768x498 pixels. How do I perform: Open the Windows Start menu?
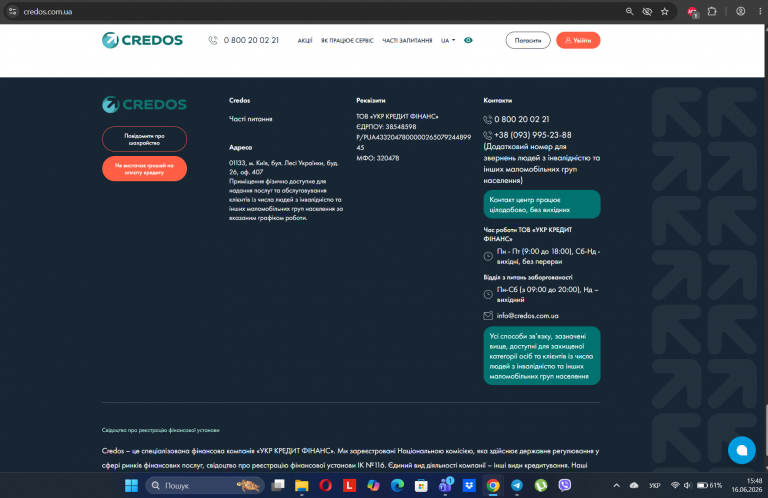click(131, 485)
